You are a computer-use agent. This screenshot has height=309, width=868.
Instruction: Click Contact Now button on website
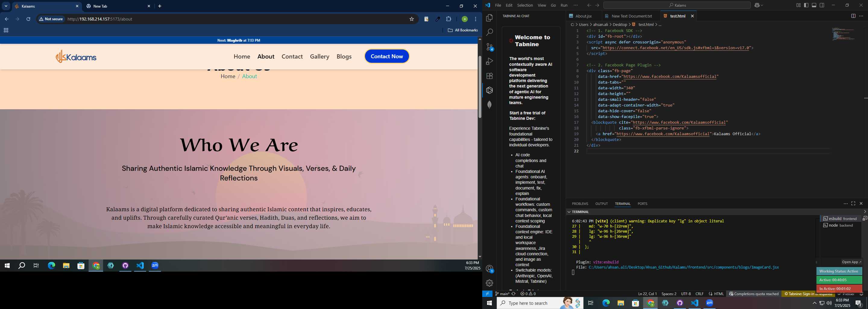click(x=387, y=56)
